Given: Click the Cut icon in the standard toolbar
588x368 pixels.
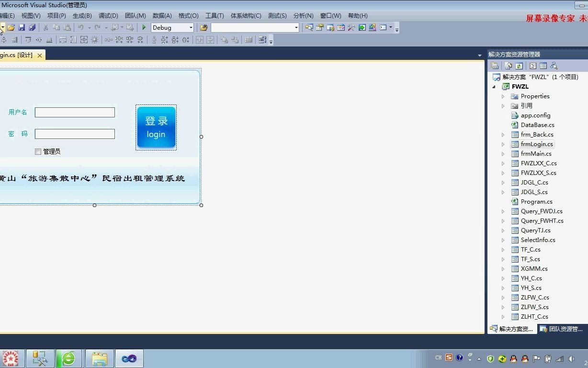Looking at the screenshot, I should 46,27.
